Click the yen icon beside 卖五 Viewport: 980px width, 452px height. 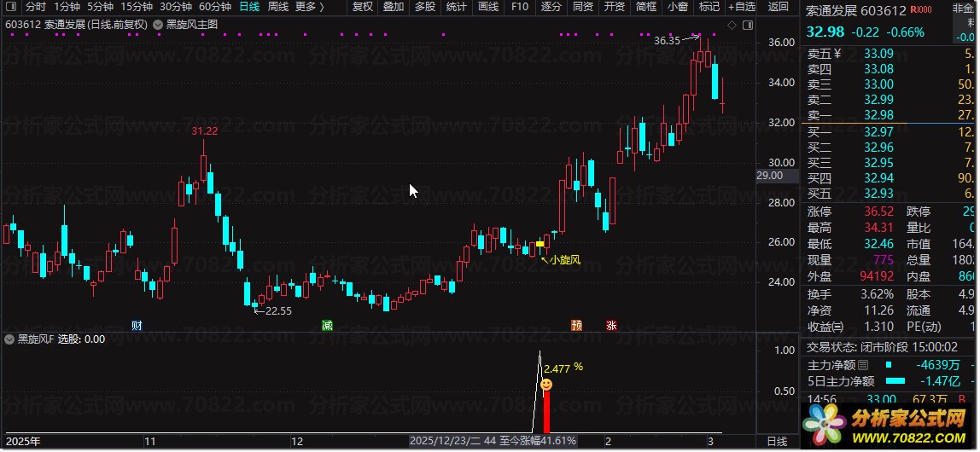pyautogui.click(x=837, y=54)
